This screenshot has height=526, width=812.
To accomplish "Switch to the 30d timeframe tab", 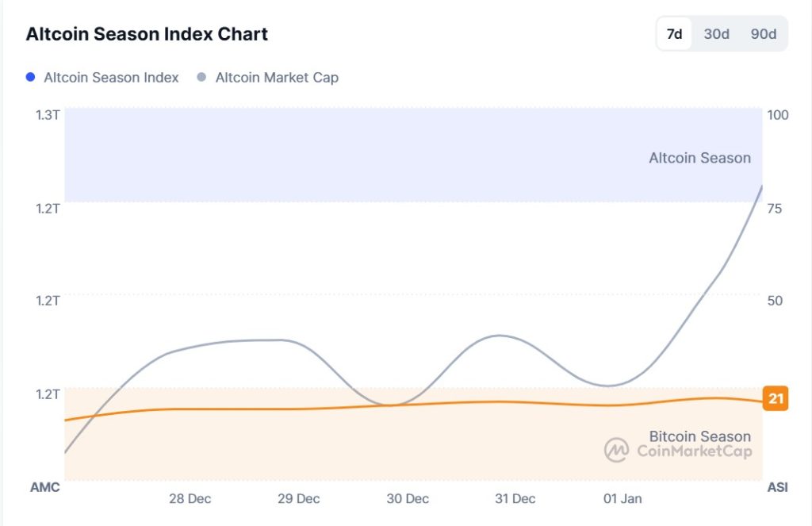I will coord(716,34).
